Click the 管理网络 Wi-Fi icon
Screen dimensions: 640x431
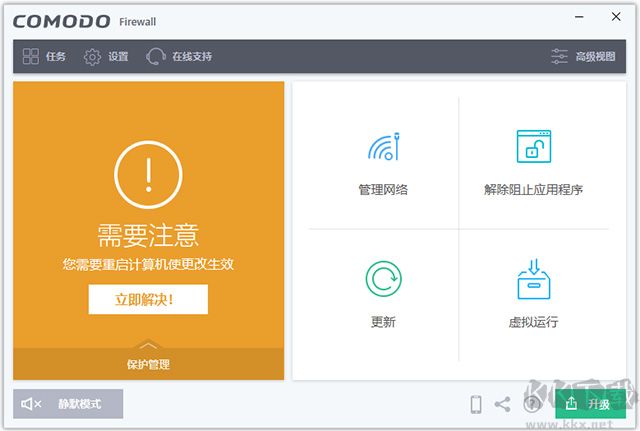[384, 146]
